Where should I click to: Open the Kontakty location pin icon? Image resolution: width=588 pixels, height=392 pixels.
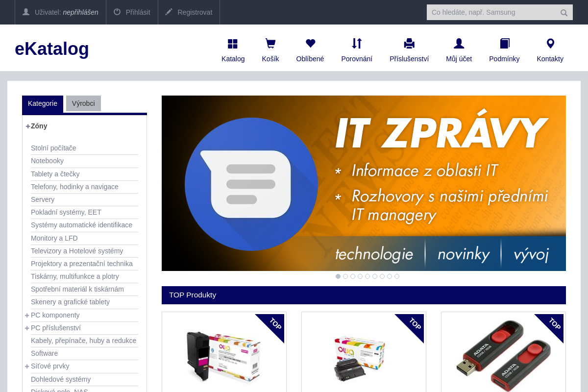click(x=550, y=44)
